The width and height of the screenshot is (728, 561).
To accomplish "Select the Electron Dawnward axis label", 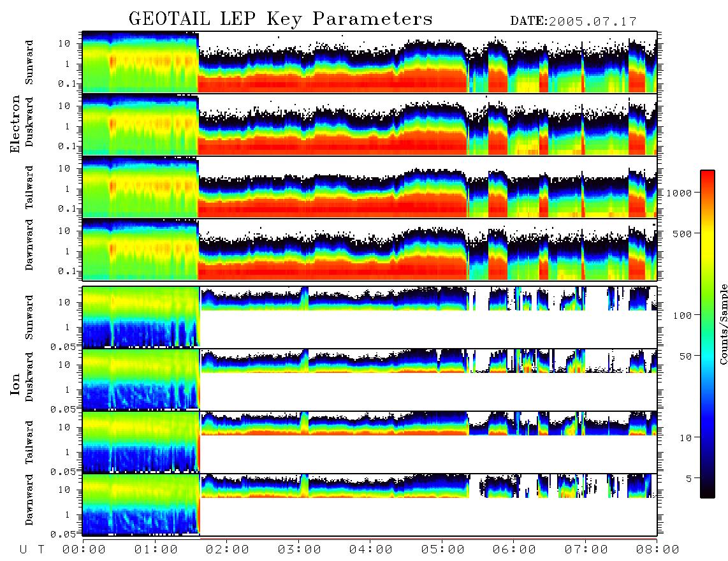I will click(29, 245).
